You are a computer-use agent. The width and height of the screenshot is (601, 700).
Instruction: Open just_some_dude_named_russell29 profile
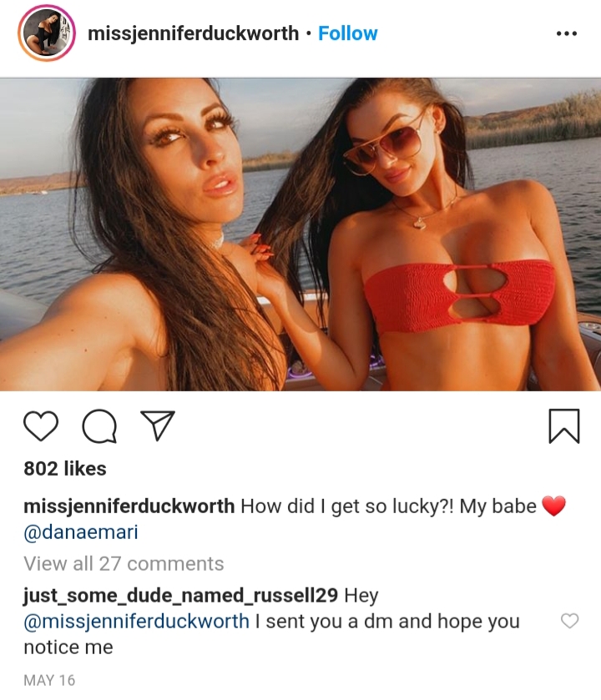(181, 596)
